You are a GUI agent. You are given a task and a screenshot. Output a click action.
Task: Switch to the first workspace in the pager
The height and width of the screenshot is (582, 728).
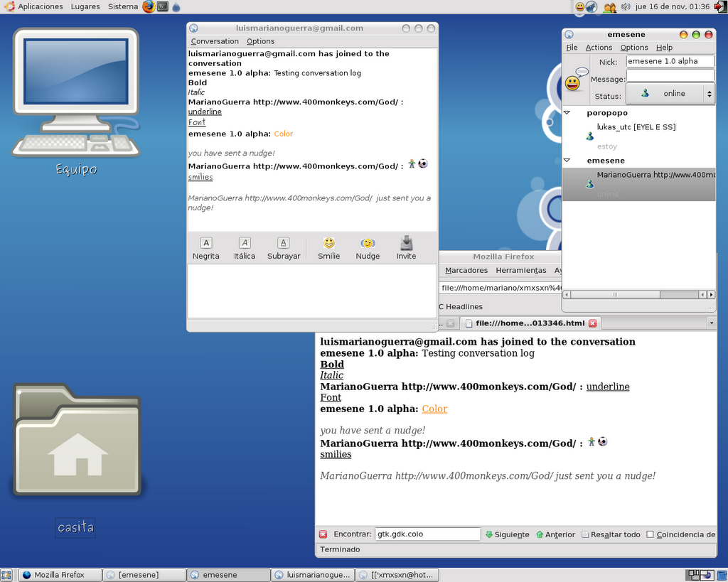point(694,575)
